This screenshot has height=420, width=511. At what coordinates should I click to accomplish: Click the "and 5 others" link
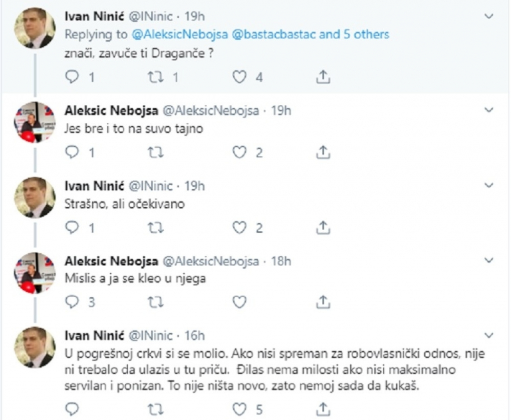[x=355, y=34]
